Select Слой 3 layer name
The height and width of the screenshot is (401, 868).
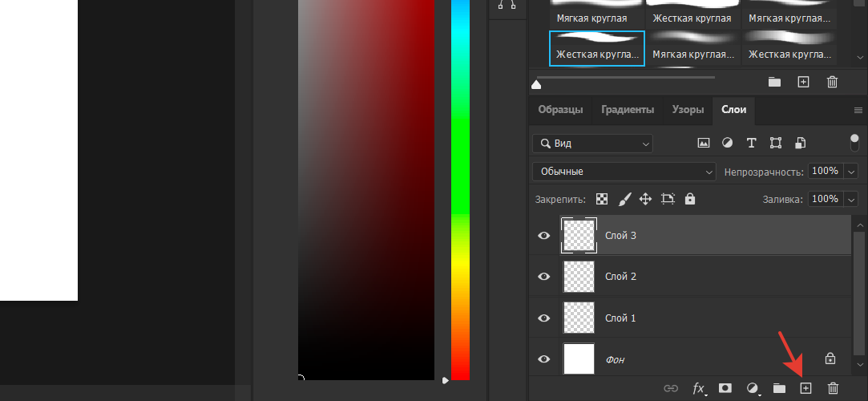620,236
